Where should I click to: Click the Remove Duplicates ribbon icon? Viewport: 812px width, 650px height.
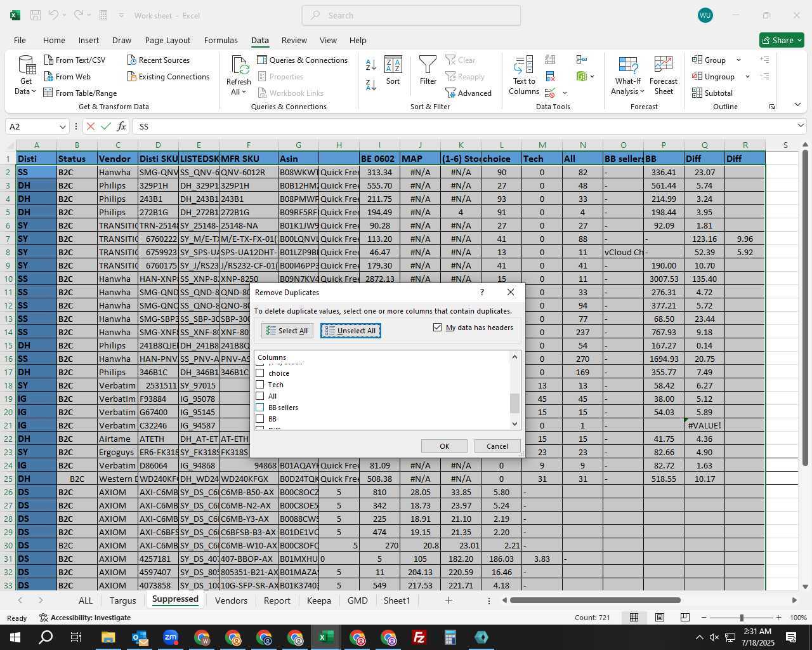[550, 76]
